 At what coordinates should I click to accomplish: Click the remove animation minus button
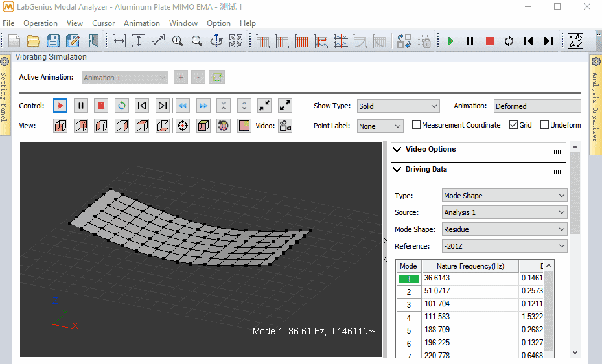[198, 78]
